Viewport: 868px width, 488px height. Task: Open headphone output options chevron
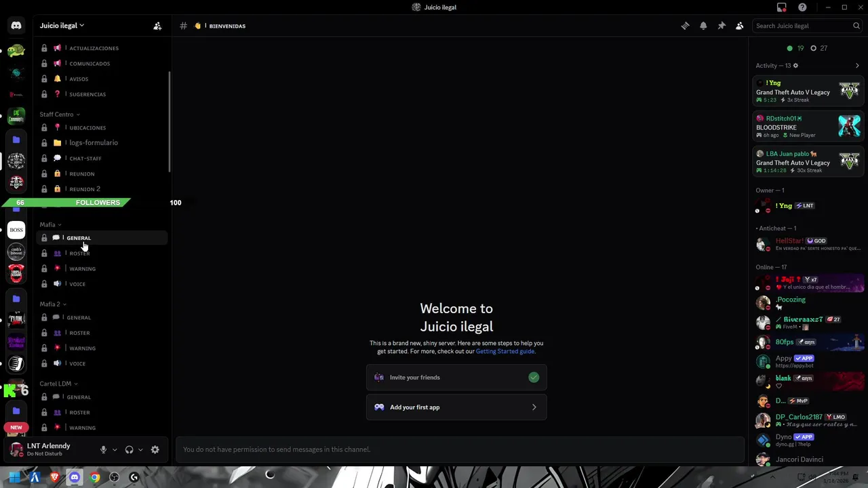tap(140, 449)
